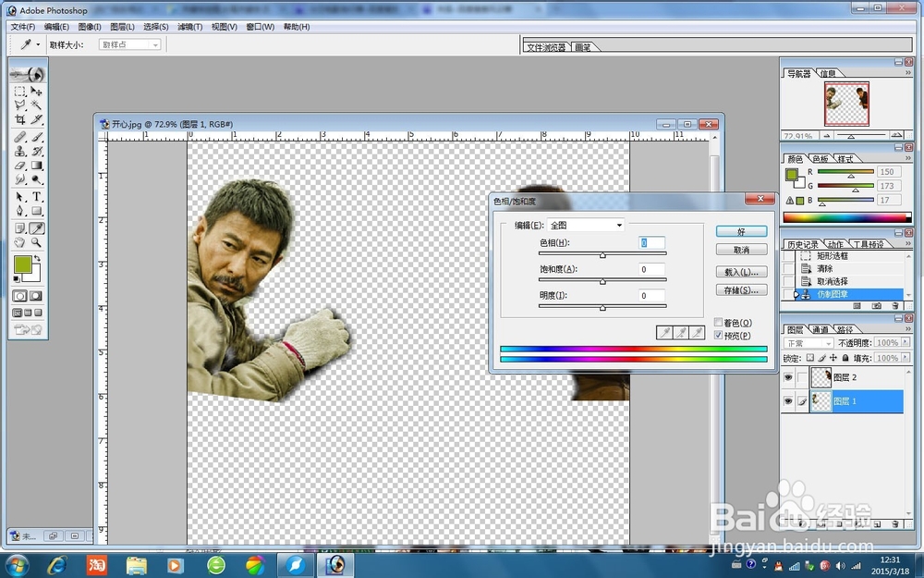924x578 pixels.
Task: Switch to the 动作 tab
Action: (x=835, y=244)
